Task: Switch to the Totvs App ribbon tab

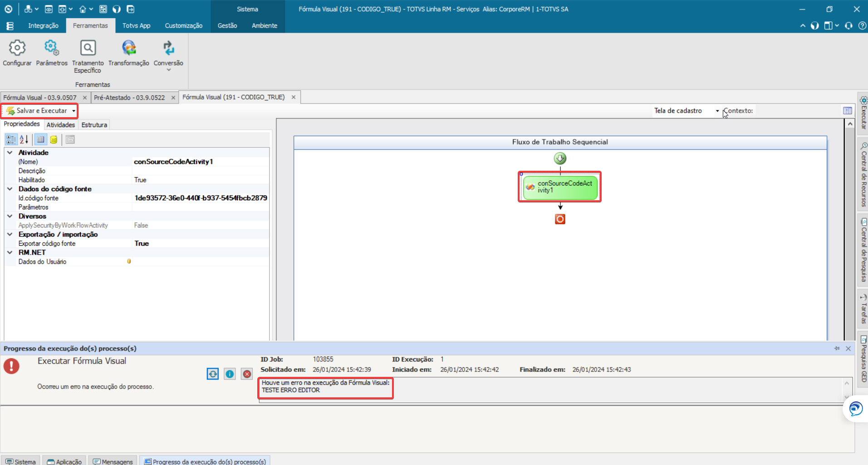Action: [136, 25]
